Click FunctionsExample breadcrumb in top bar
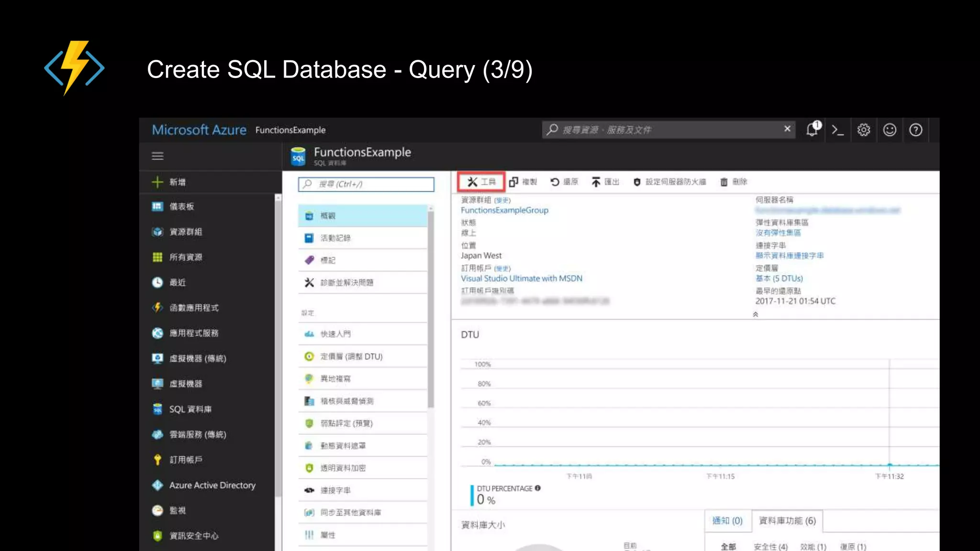 [290, 130]
